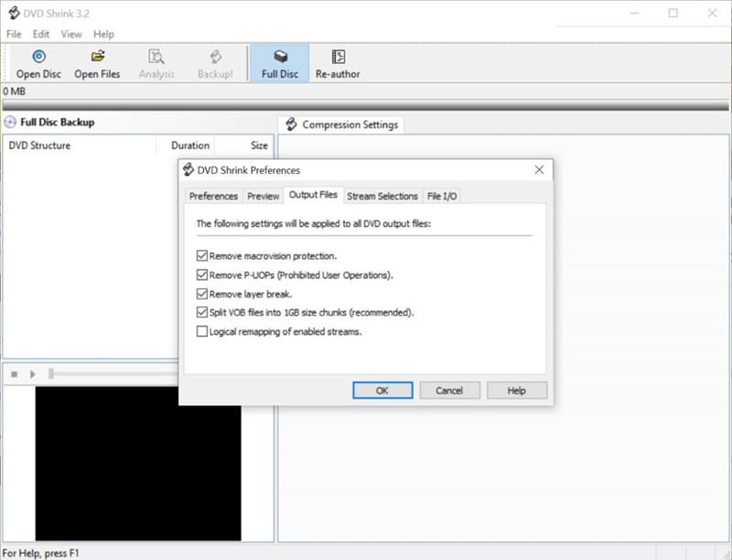Screen dimensions: 732x560
Task: Open the Help menu
Action: tap(103, 34)
